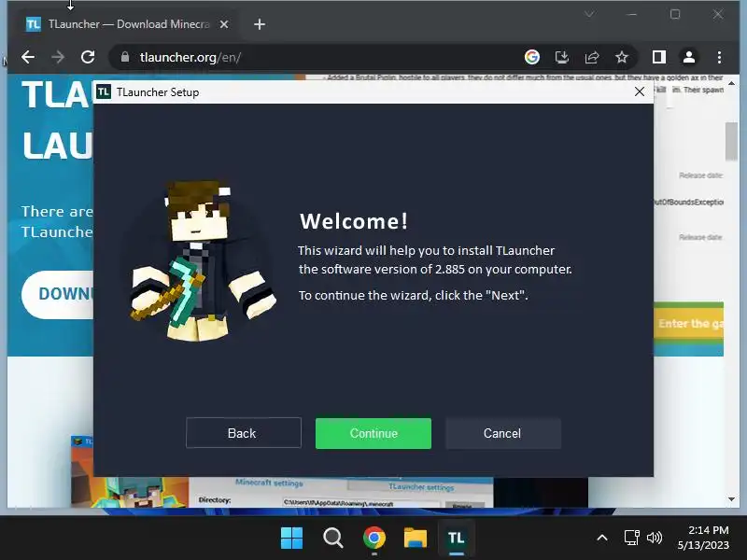Go back in Chrome browser
The image size is (747, 560).
[28, 57]
